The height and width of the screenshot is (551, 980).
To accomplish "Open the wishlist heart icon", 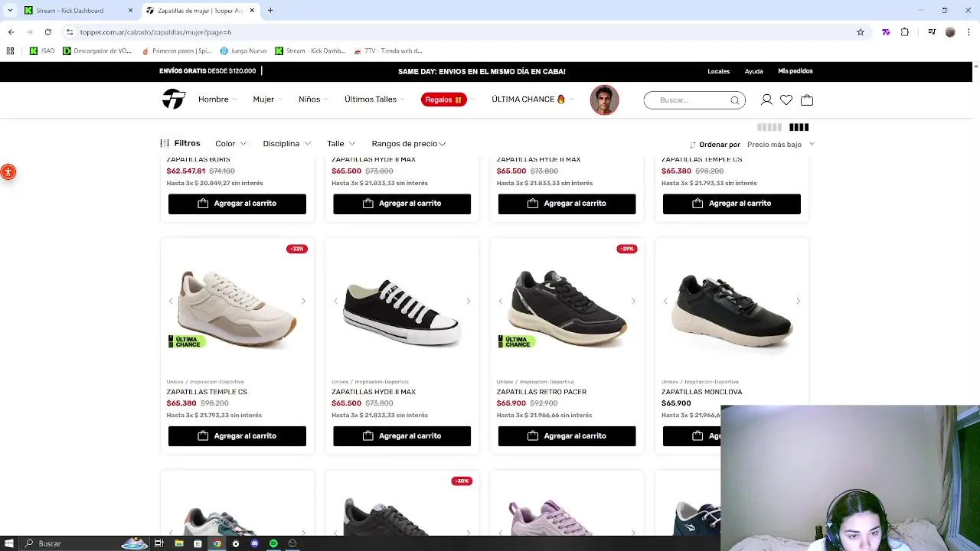I will 786,100.
